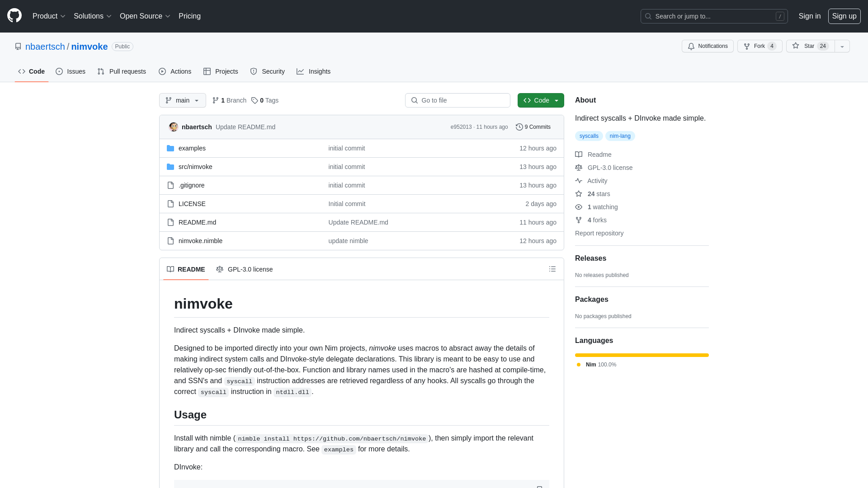868x488 pixels.
Task: Open the Update README.md latest commit message
Action: coord(245,127)
